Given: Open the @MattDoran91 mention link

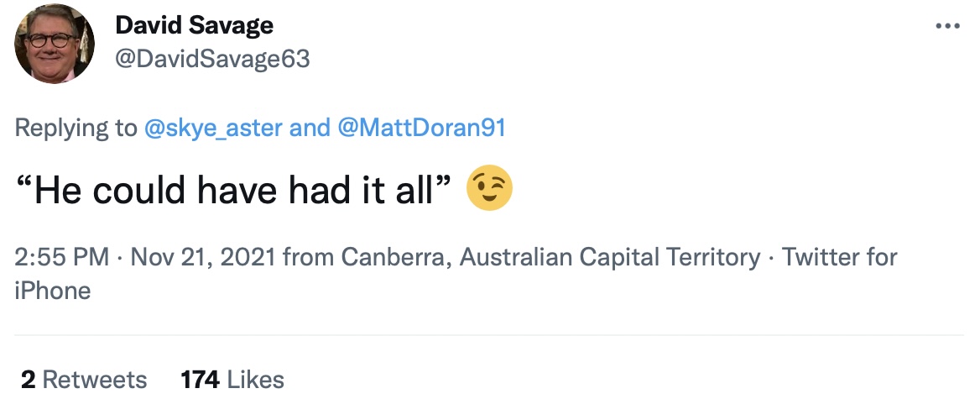Looking at the screenshot, I should tap(421, 128).
